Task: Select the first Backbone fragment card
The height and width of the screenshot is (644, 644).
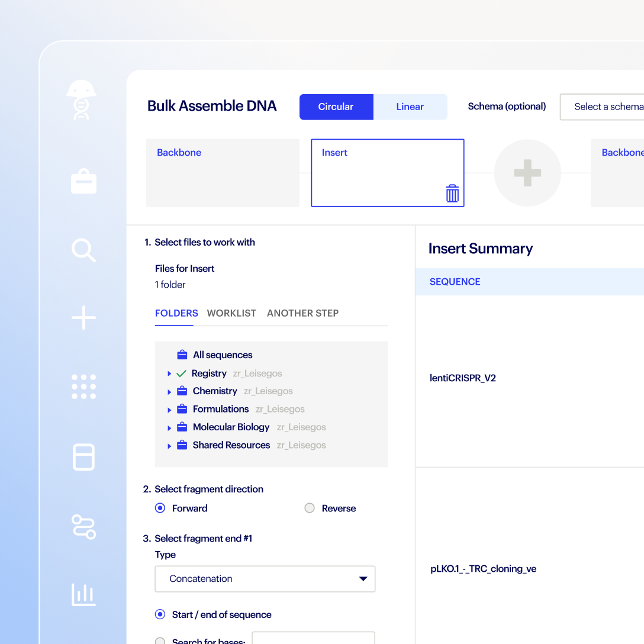Action: (x=223, y=173)
